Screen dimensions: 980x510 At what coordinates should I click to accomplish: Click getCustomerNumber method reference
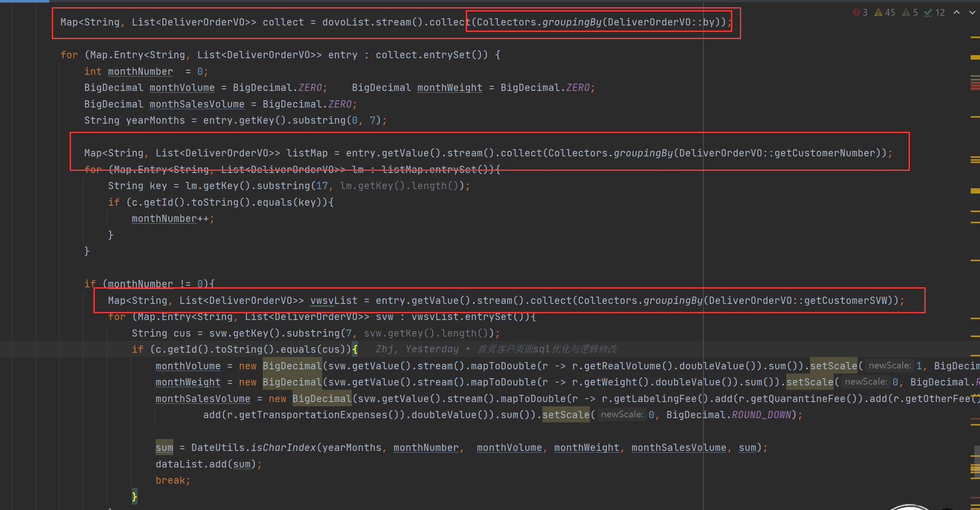[x=824, y=153]
